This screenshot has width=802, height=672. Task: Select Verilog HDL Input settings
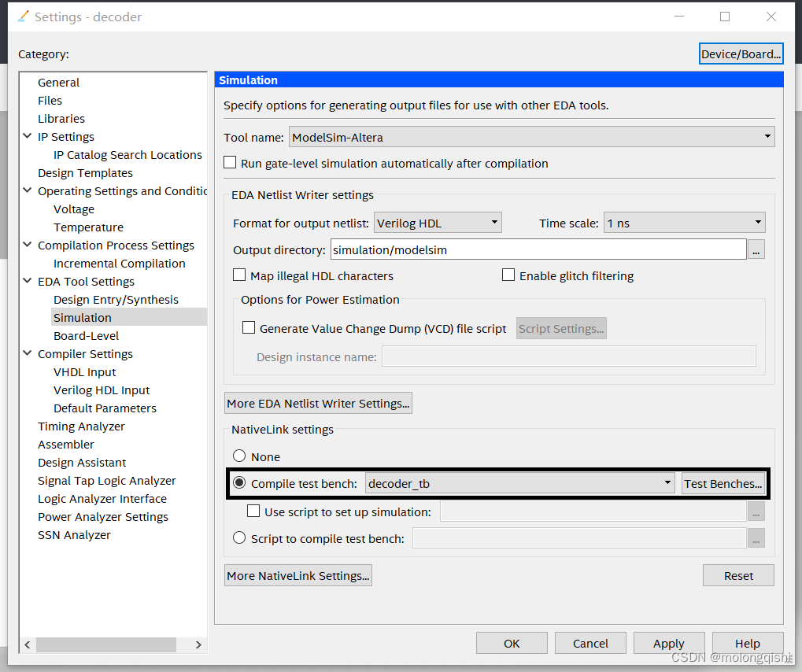102,390
